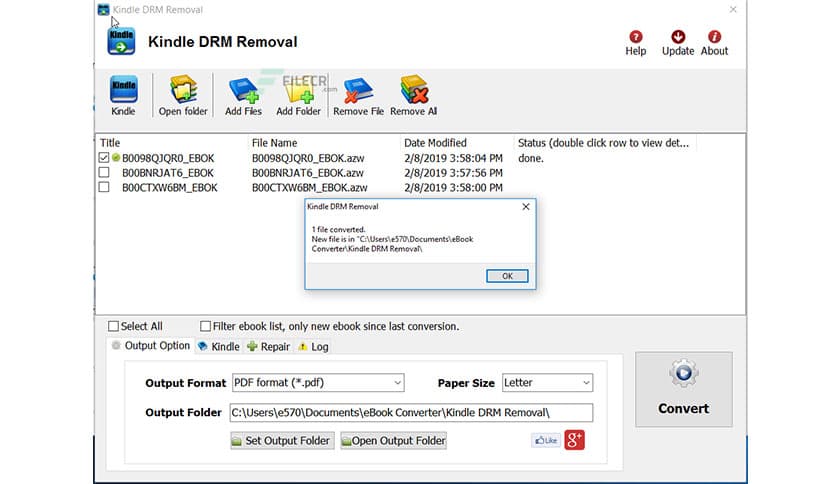This screenshot has height=484, width=836.
Task: Click date 2/8/2019 3:58:04 PM
Action: pos(453,158)
